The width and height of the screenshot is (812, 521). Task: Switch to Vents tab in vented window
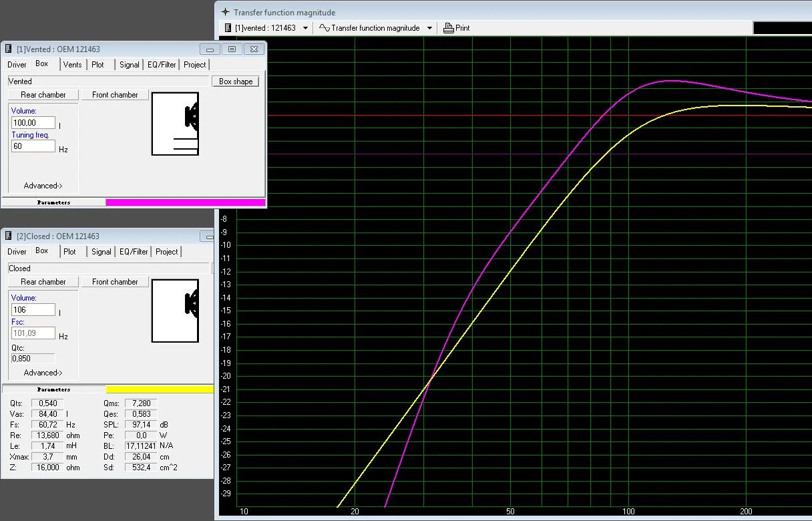pos(72,65)
